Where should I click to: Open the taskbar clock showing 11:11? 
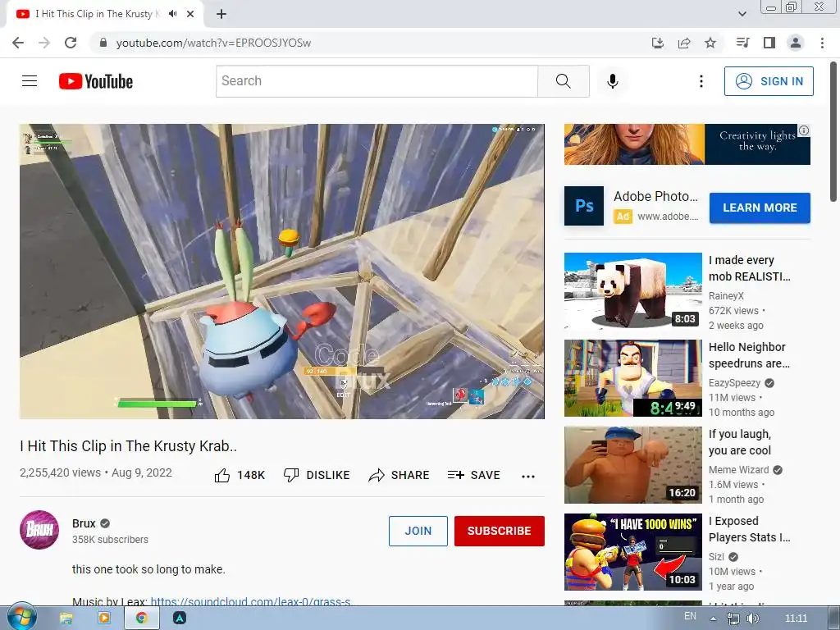tap(796, 619)
